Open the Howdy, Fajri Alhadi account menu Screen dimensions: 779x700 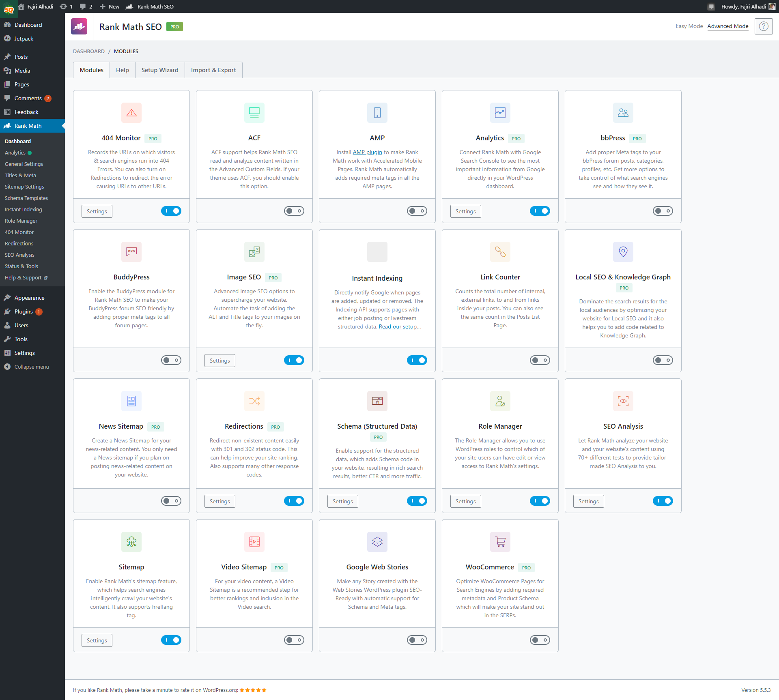[748, 6]
